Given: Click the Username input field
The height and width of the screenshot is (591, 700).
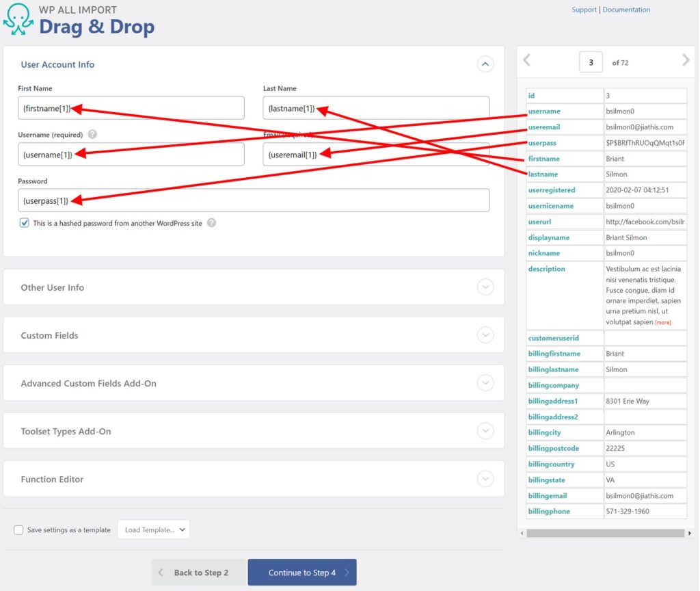Looking at the screenshot, I should (131, 154).
